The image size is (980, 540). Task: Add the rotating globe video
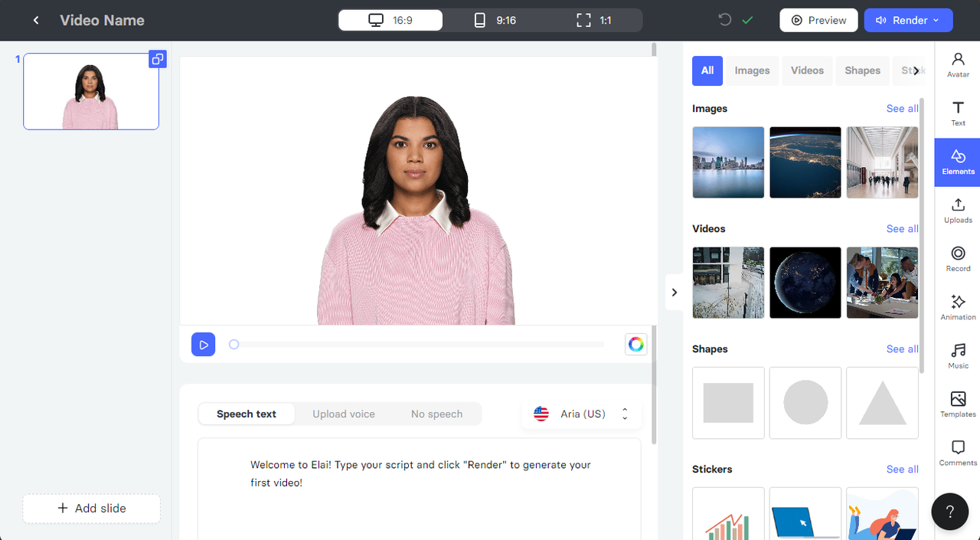[x=805, y=283]
